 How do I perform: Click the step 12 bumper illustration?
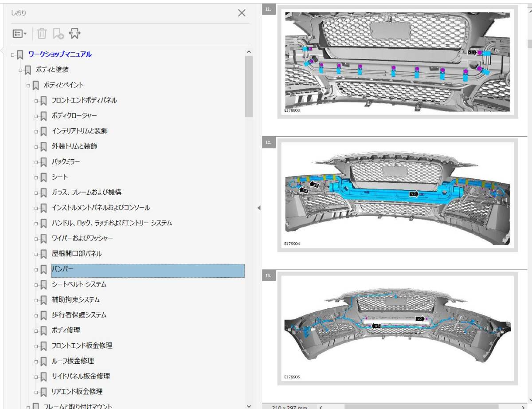397,195
